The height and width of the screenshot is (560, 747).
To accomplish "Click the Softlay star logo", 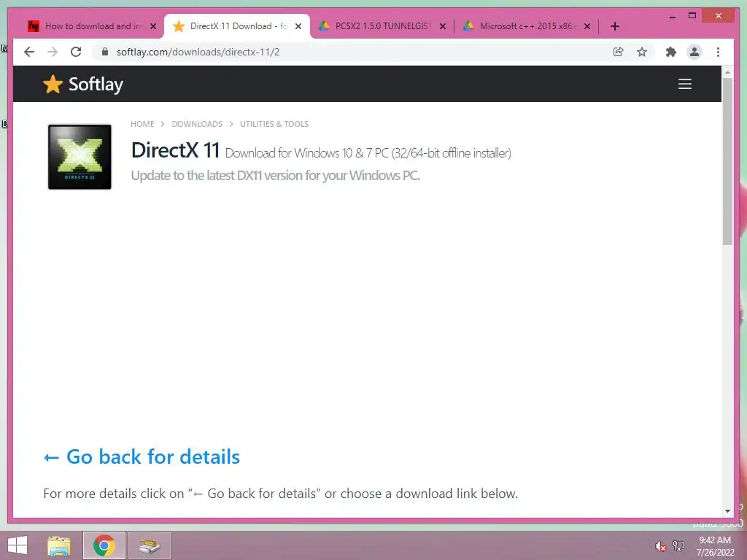I will 53,85.
